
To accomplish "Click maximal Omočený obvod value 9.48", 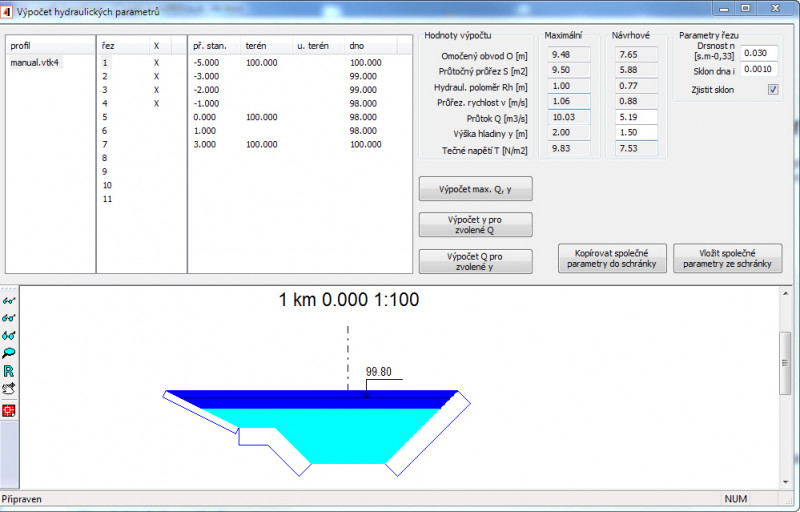I will [569, 55].
